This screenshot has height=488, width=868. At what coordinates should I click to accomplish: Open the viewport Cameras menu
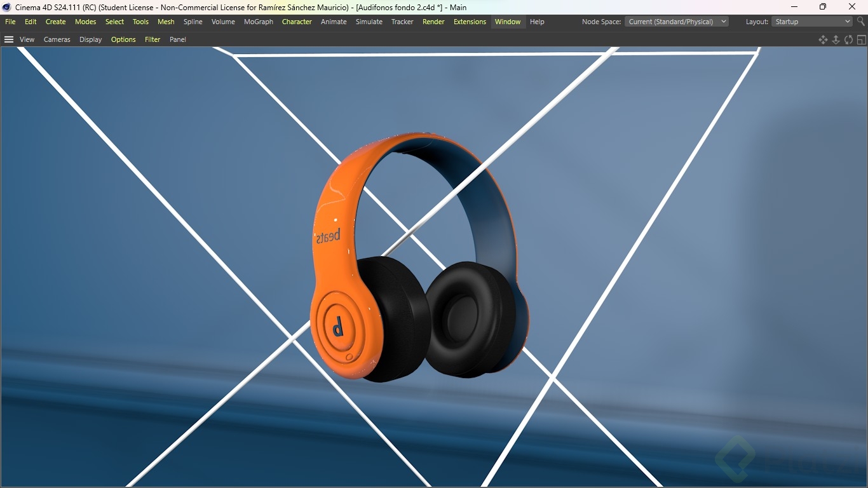pyautogui.click(x=57, y=39)
